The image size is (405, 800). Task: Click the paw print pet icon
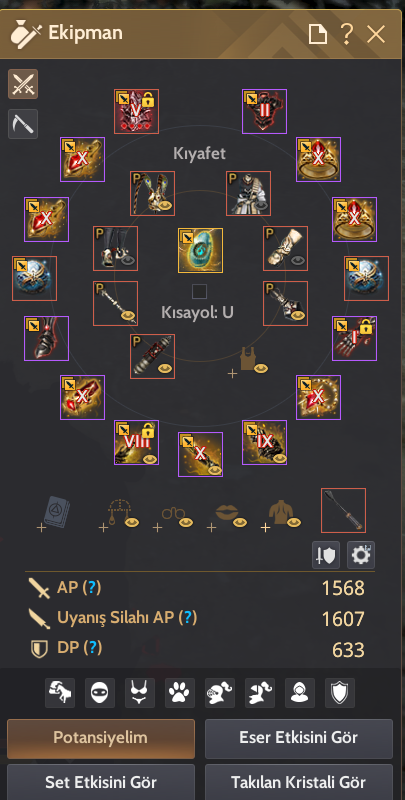coord(180,693)
